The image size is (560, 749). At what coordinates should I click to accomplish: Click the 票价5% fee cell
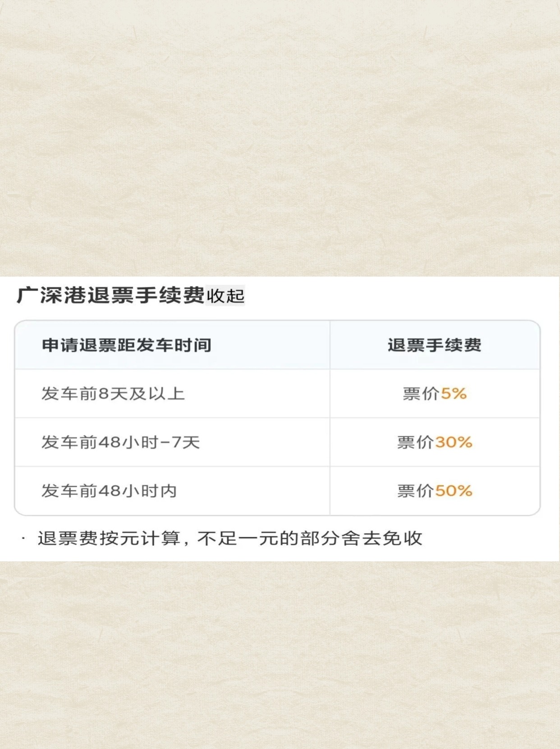click(435, 394)
